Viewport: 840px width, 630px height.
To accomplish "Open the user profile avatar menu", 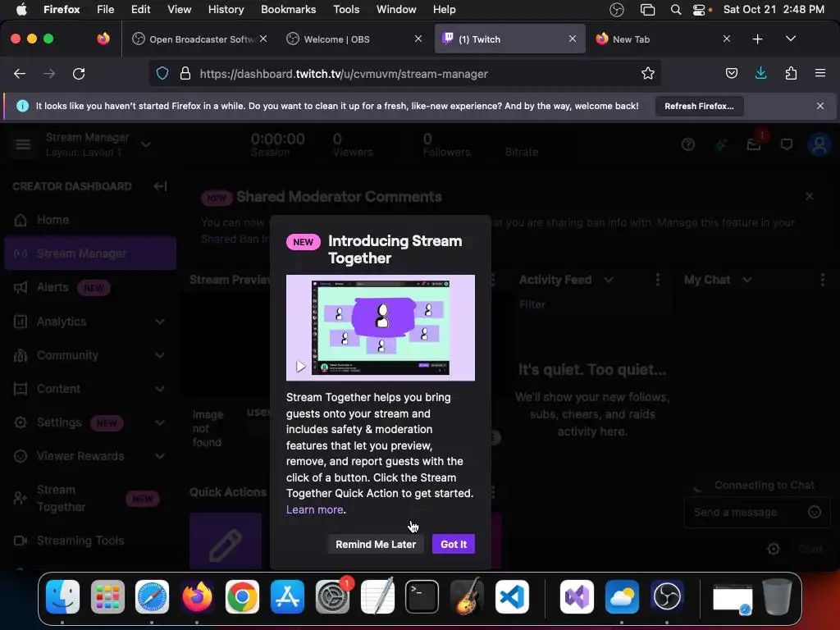I will click(819, 144).
